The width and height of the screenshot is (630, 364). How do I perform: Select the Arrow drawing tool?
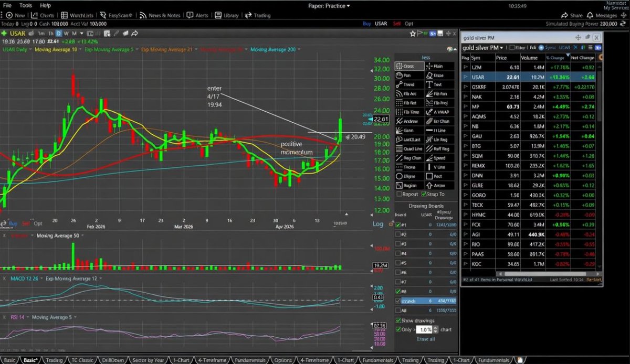[x=440, y=186]
